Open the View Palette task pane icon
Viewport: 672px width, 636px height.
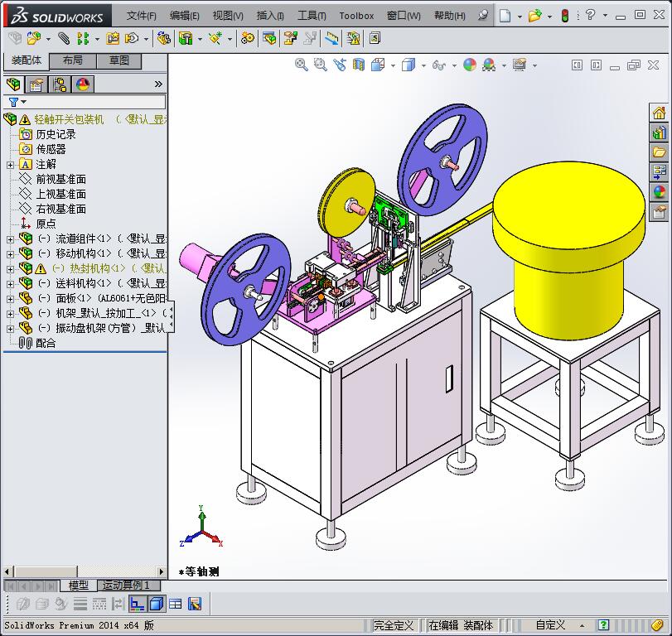pyautogui.click(x=659, y=172)
